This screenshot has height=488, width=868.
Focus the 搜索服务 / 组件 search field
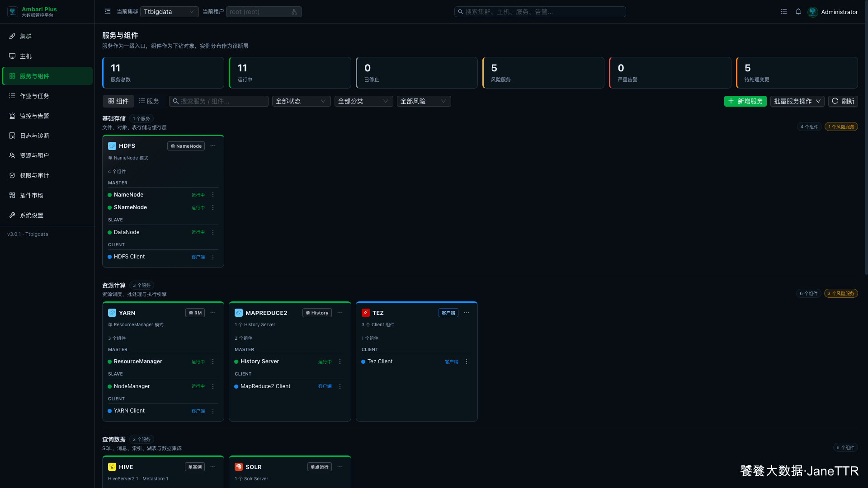tap(219, 101)
